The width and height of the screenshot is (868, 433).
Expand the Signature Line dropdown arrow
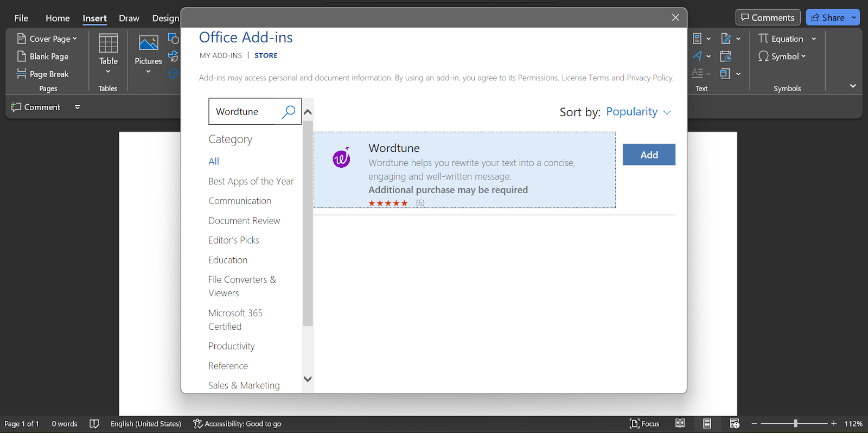tap(738, 39)
